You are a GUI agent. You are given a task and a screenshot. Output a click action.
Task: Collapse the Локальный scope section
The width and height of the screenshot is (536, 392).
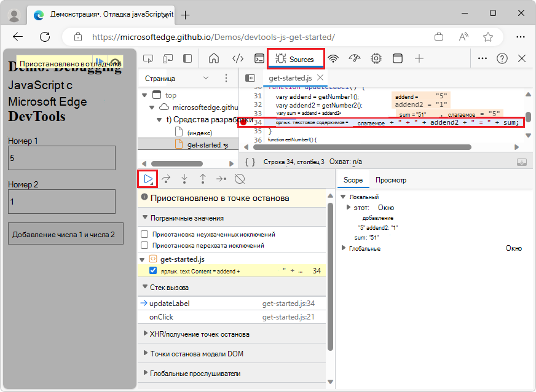(343, 197)
